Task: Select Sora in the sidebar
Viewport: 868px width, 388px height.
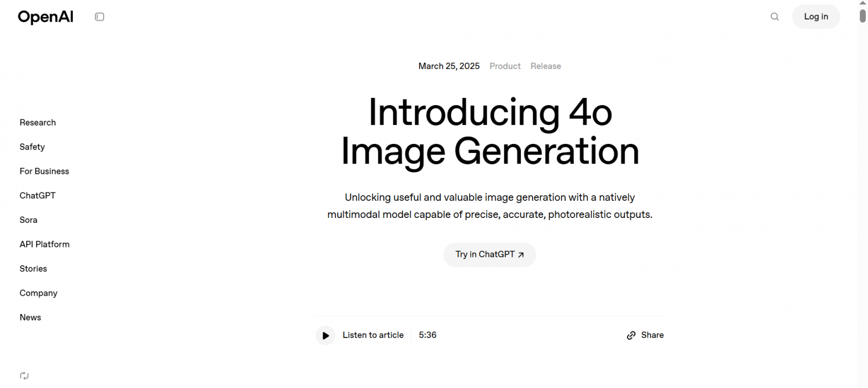Action: pos(28,220)
